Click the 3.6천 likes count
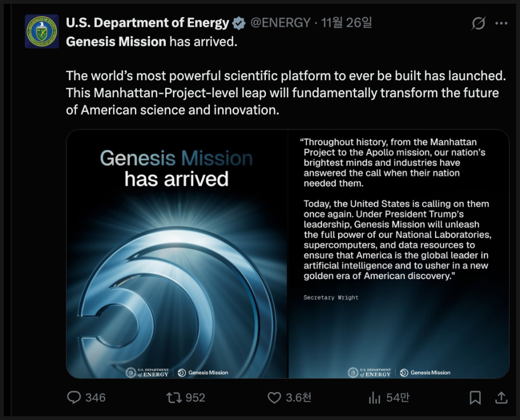 click(x=298, y=397)
